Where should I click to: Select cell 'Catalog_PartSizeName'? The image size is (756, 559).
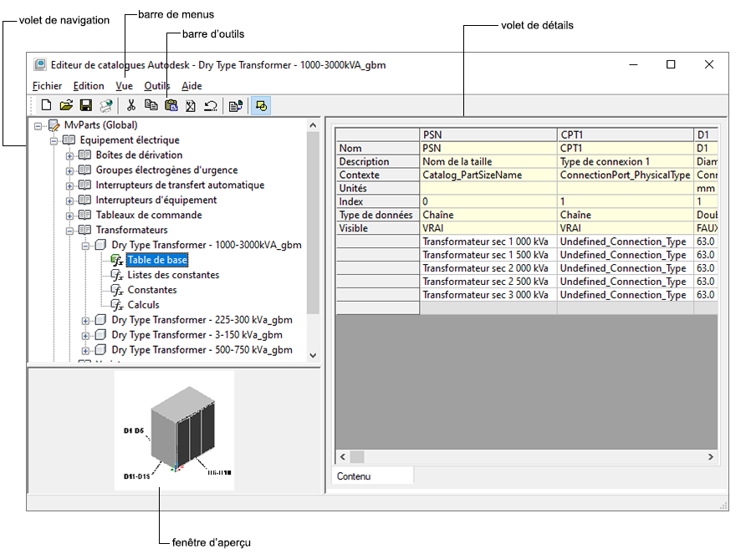click(x=488, y=175)
